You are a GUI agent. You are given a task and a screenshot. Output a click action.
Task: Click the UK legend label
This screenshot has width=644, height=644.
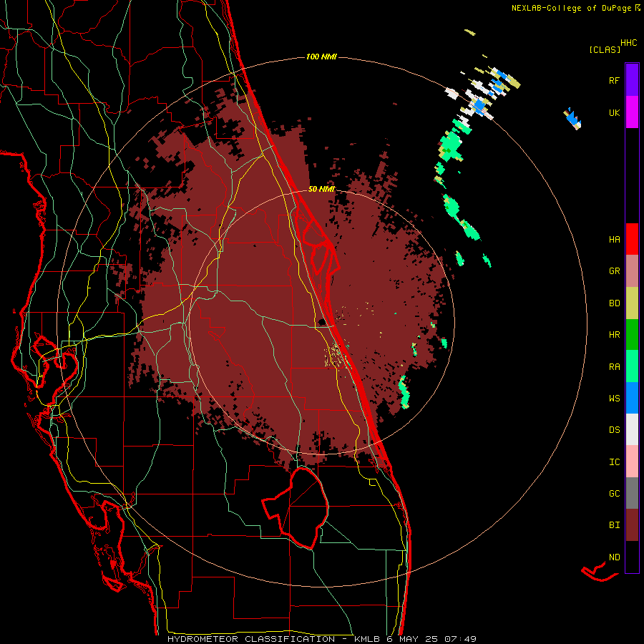coord(614,112)
